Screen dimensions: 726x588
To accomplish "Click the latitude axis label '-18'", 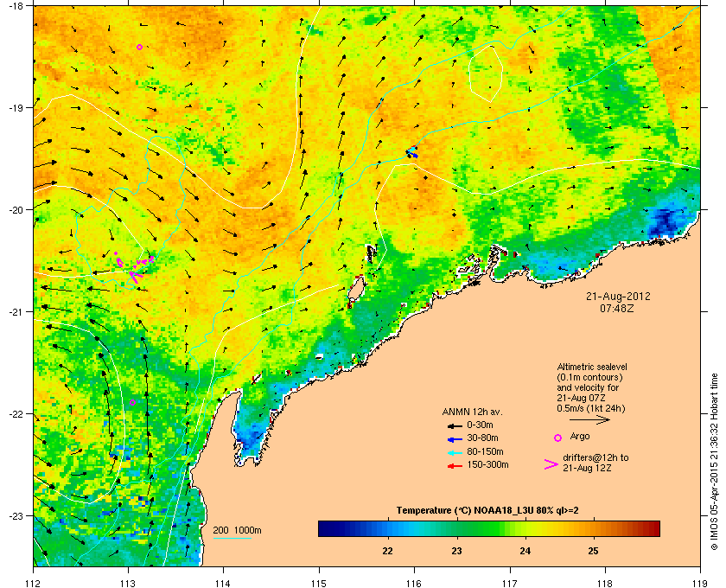I will 16,6.
